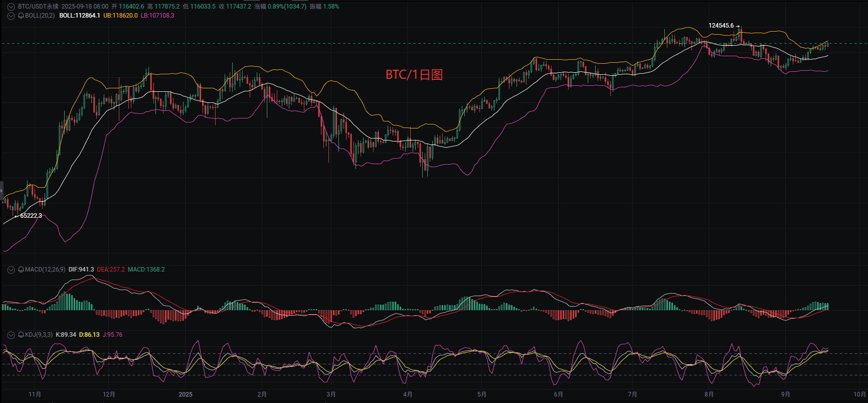Click the 3月 time axis label

[x=331, y=394]
